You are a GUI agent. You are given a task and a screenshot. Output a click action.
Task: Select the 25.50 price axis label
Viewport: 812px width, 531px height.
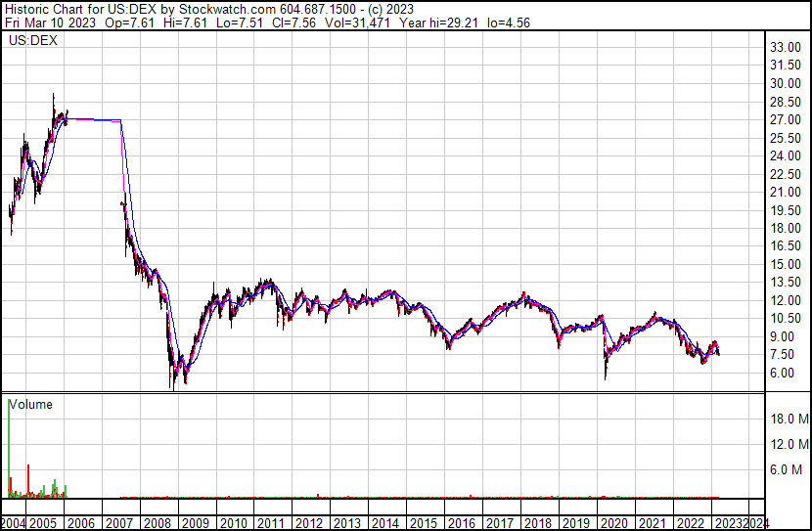[786, 138]
